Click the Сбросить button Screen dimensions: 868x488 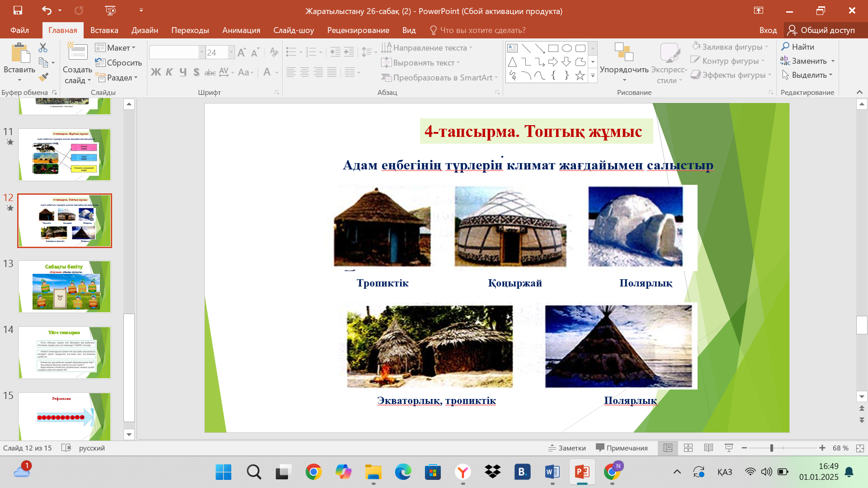[x=119, y=62]
